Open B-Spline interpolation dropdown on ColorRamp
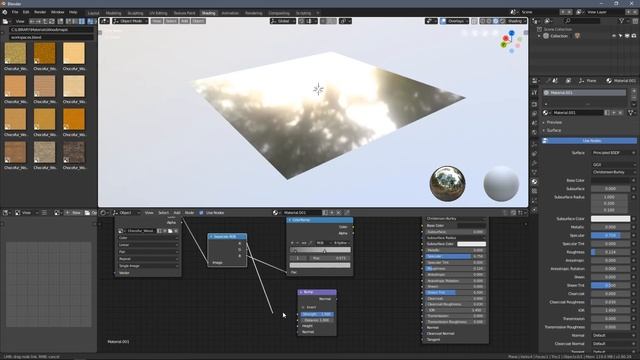This screenshot has width=640, height=360. 341,243
